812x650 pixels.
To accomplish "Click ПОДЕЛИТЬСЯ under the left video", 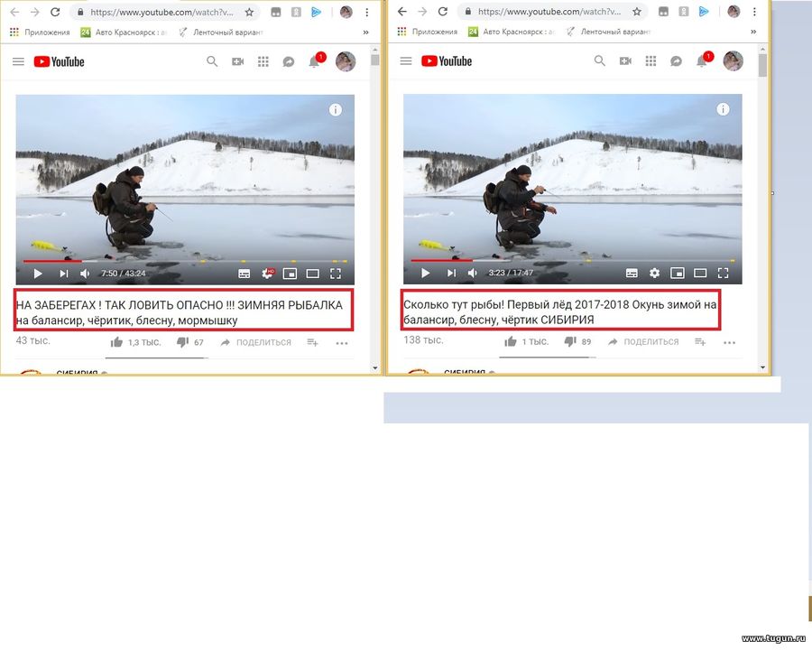I will 256,342.
